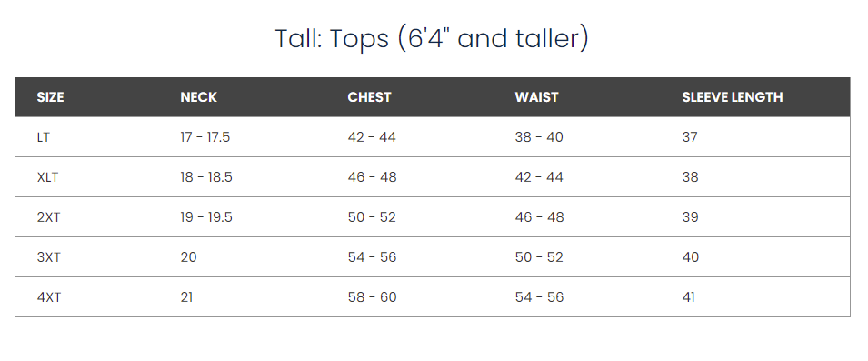Click 2XT waist value 46 - 48
This screenshot has height=361, width=868.
click(539, 217)
